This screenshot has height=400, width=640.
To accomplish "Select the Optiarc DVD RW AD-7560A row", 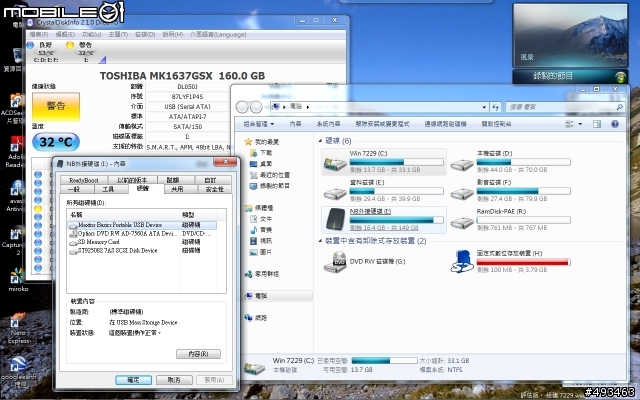I will coord(142,233).
